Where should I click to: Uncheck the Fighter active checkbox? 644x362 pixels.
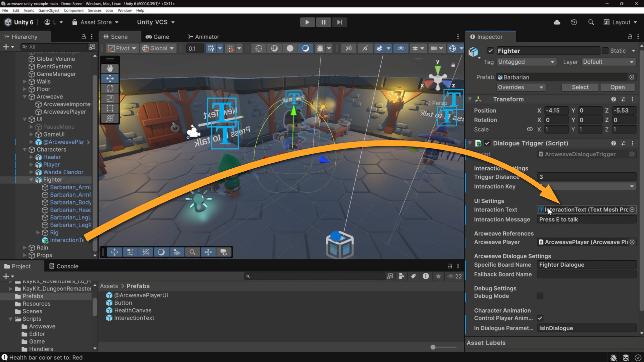490,51
